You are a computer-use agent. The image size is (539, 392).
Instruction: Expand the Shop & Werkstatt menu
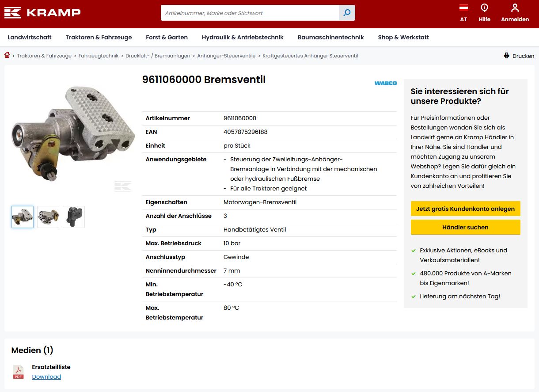point(403,37)
